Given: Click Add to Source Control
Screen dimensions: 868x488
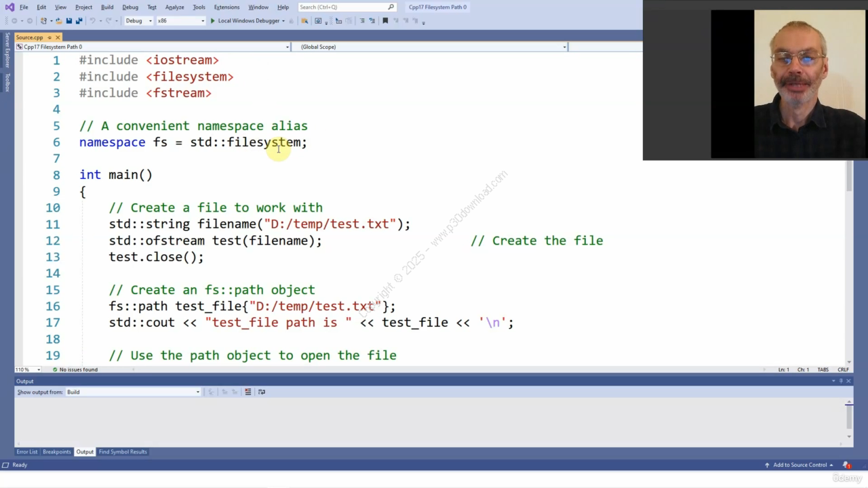Looking at the screenshot, I should point(800,465).
